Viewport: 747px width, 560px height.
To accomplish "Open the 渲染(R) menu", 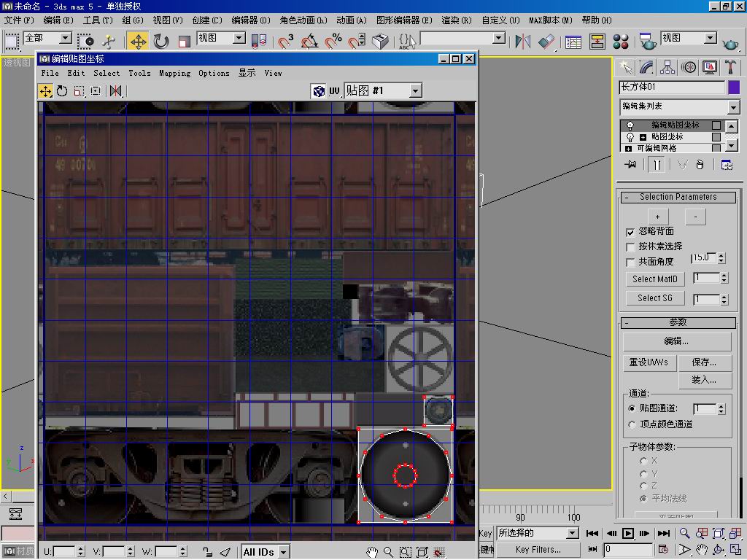I will [456, 20].
